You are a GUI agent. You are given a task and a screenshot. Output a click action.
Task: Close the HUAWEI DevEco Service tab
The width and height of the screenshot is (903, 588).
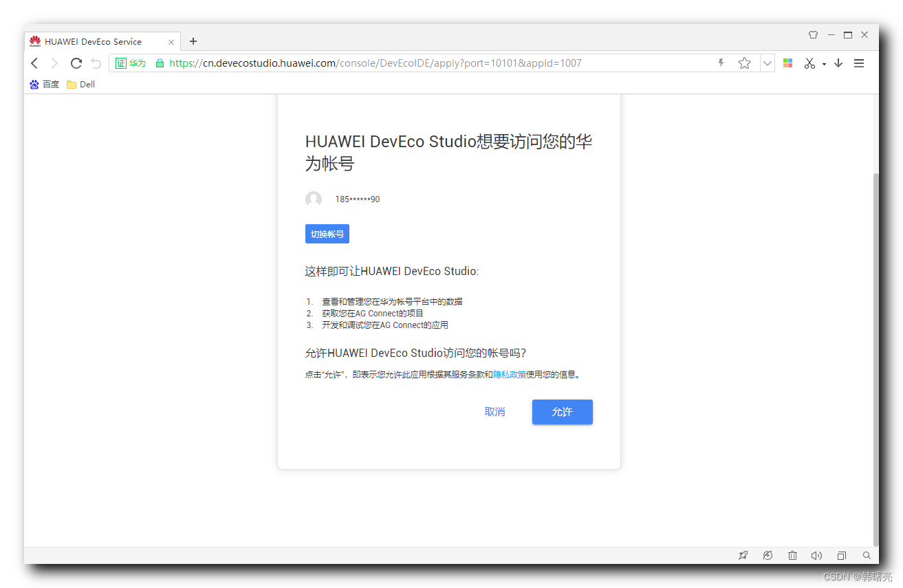coord(171,42)
